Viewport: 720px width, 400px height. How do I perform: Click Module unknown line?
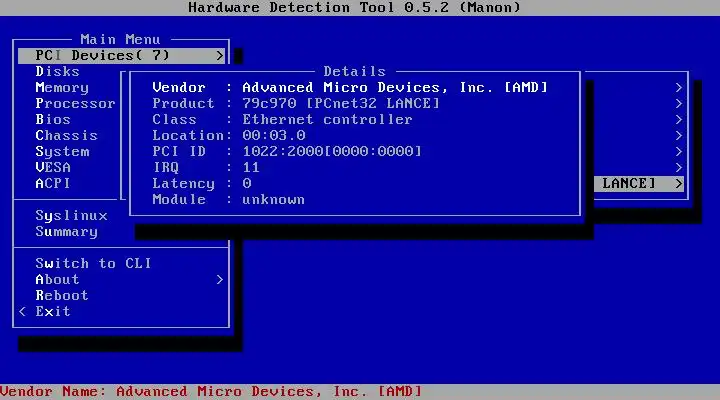[x=229, y=200]
